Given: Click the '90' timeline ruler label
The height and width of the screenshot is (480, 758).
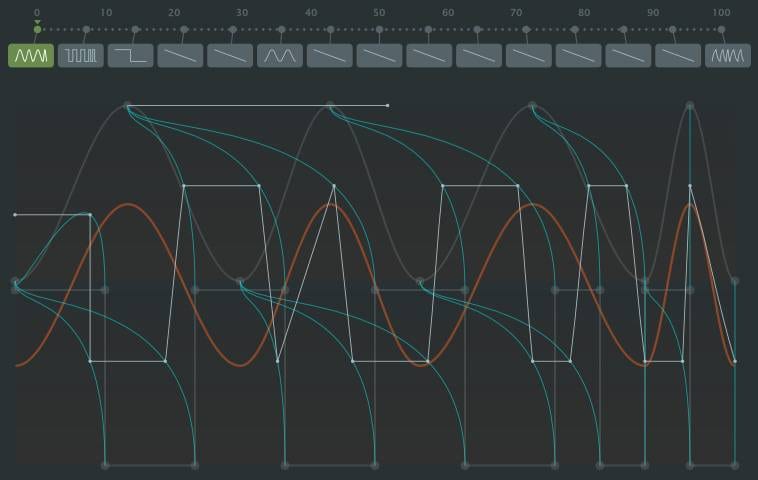Looking at the screenshot, I should (653, 13).
